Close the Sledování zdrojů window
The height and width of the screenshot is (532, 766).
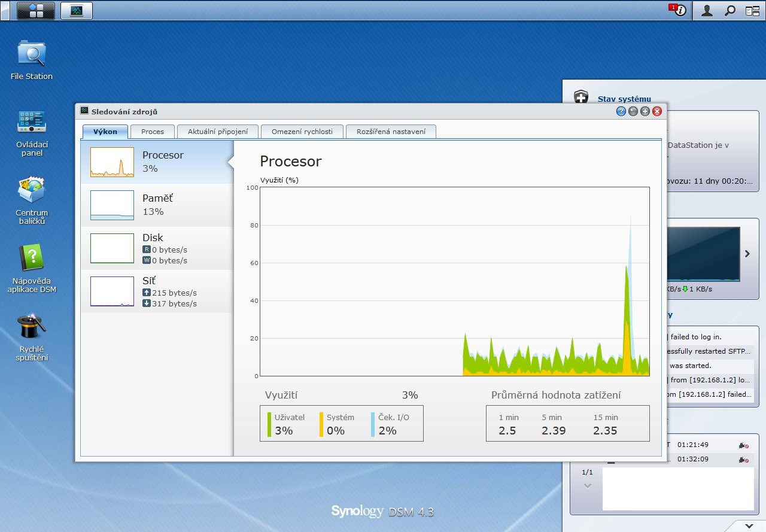[656, 111]
